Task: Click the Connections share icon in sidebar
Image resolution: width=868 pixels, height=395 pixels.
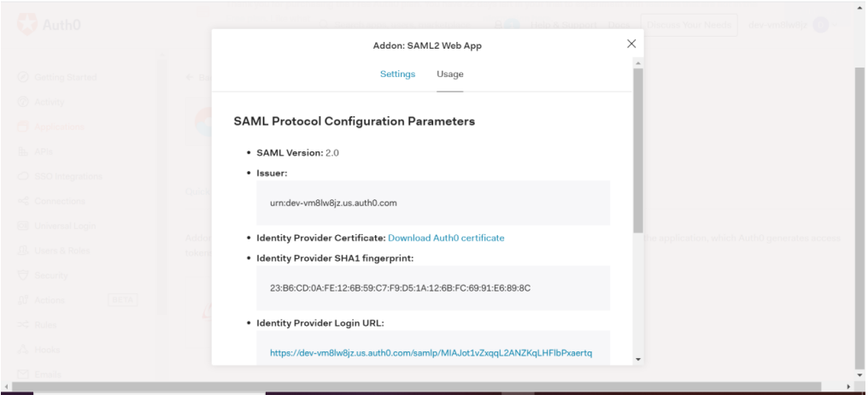Action: [x=23, y=201]
